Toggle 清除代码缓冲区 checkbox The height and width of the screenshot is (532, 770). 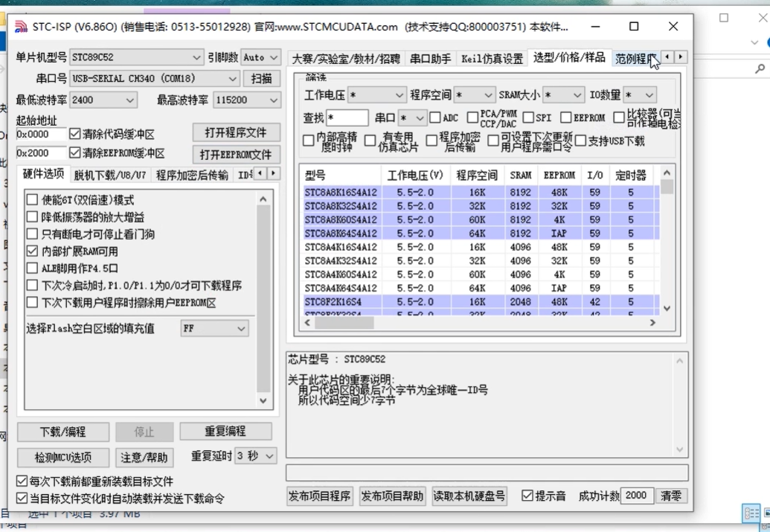tap(74, 134)
